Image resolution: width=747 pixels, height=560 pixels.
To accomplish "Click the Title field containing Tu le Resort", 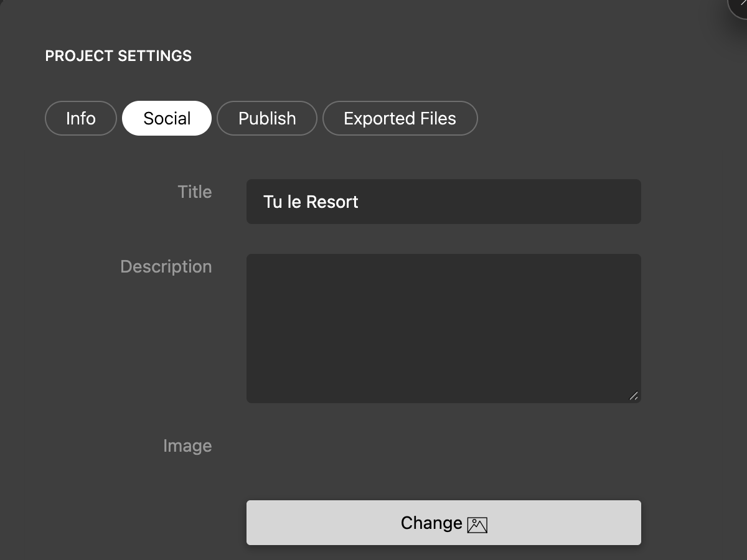I will pyautogui.click(x=444, y=202).
